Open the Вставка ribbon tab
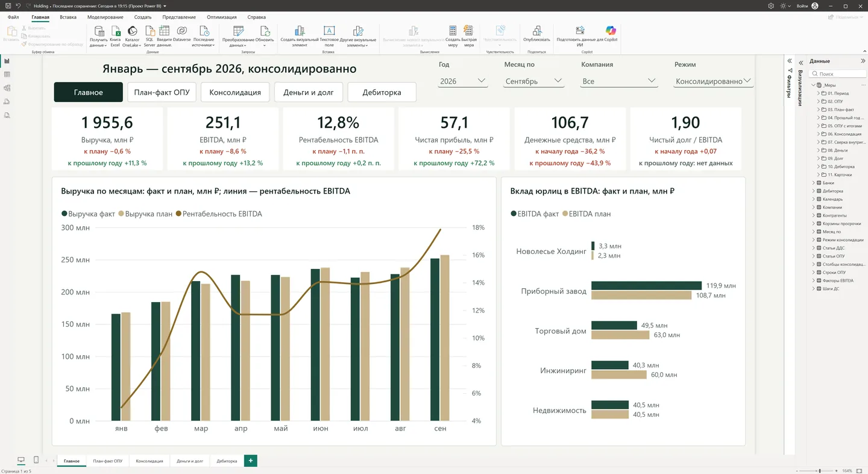This screenshot has width=868, height=474. pos(68,17)
